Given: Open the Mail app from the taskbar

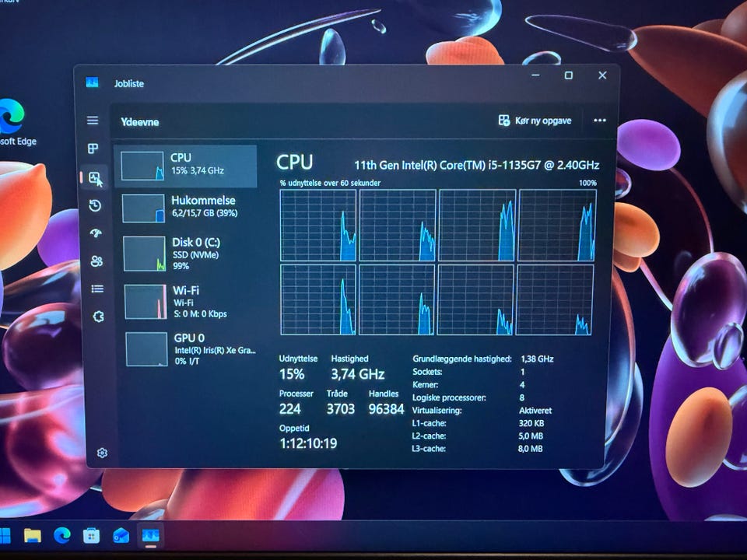Looking at the screenshot, I should point(121,536).
